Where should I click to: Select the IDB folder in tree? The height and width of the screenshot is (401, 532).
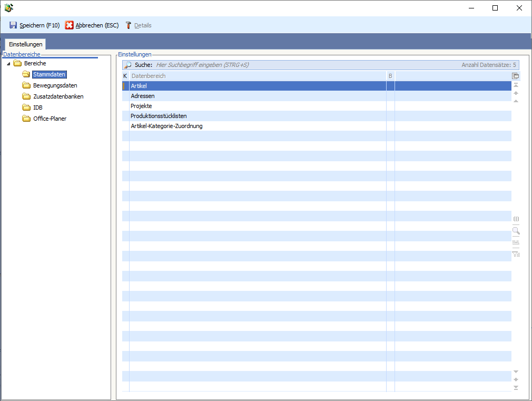pos(37,107)
